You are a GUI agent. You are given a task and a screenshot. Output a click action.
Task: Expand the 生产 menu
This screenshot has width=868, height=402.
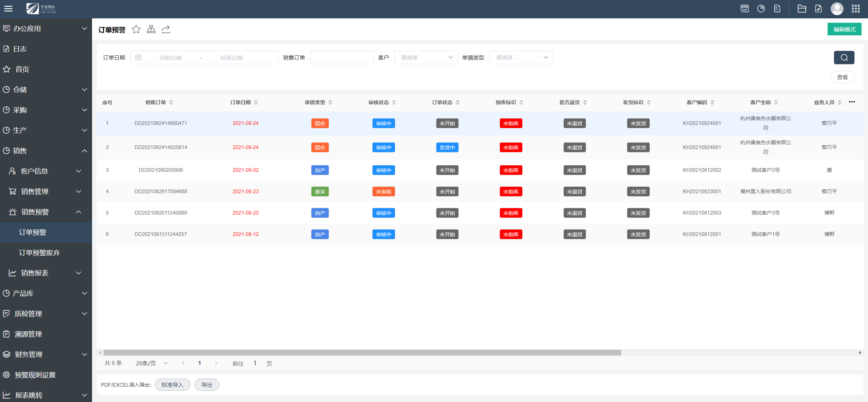[x=46, y=130]
